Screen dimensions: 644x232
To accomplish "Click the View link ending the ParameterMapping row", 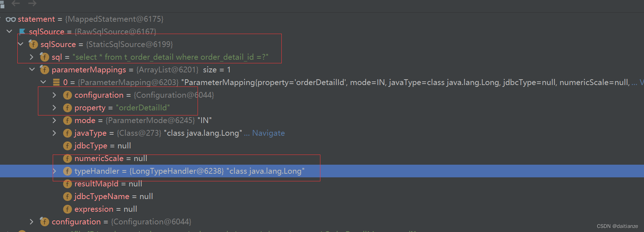I will coord(641,83).
